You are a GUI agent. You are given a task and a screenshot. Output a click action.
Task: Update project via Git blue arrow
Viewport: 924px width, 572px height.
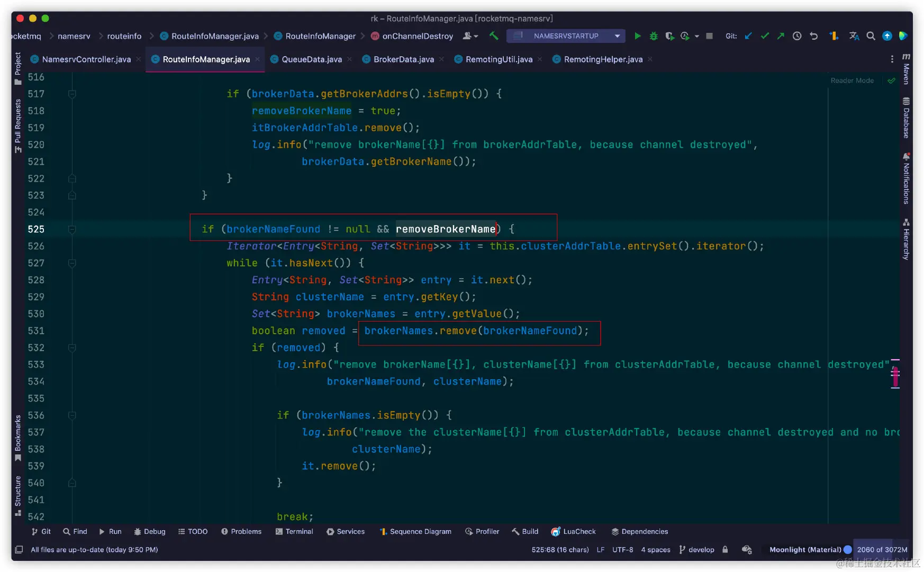748,36
